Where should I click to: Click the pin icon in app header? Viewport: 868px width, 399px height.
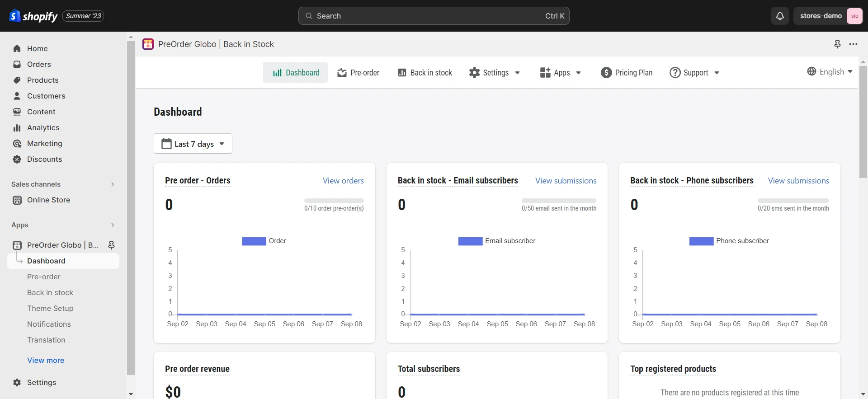click(x=837, y=44)
